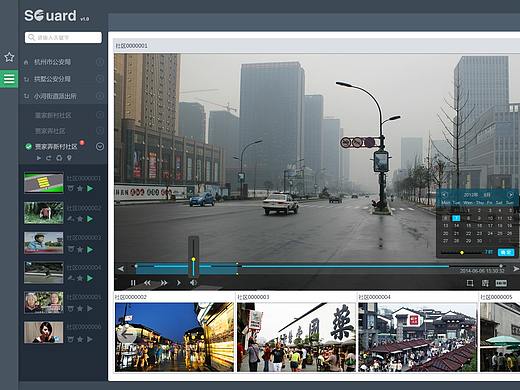This screenshot has height=390, width=520.
Task: Shift timeline earlier with left arrow
Action: point(121,268)
